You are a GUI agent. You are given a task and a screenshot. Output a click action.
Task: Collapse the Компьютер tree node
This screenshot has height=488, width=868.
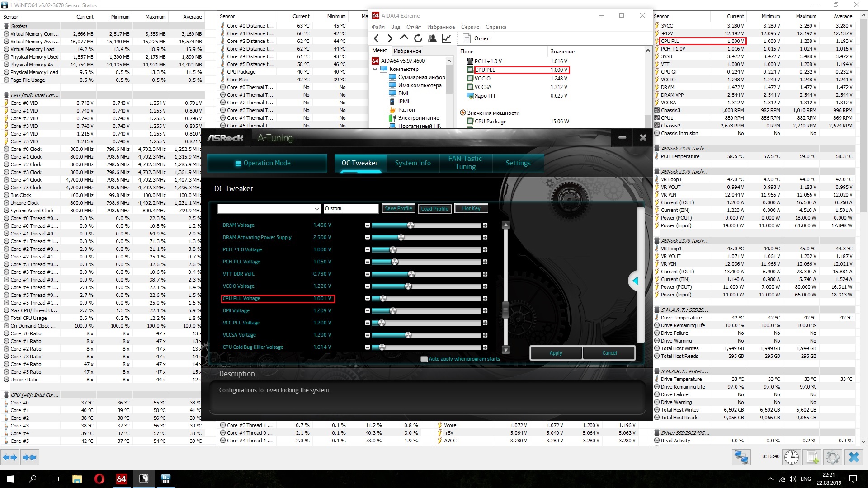(375, 69)
